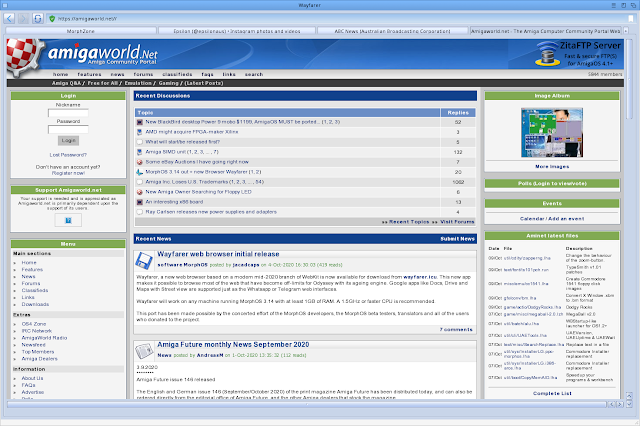Click the browser Forward arrow button
The height and width of the screenshot is (426, 640).
click(23, 18)
